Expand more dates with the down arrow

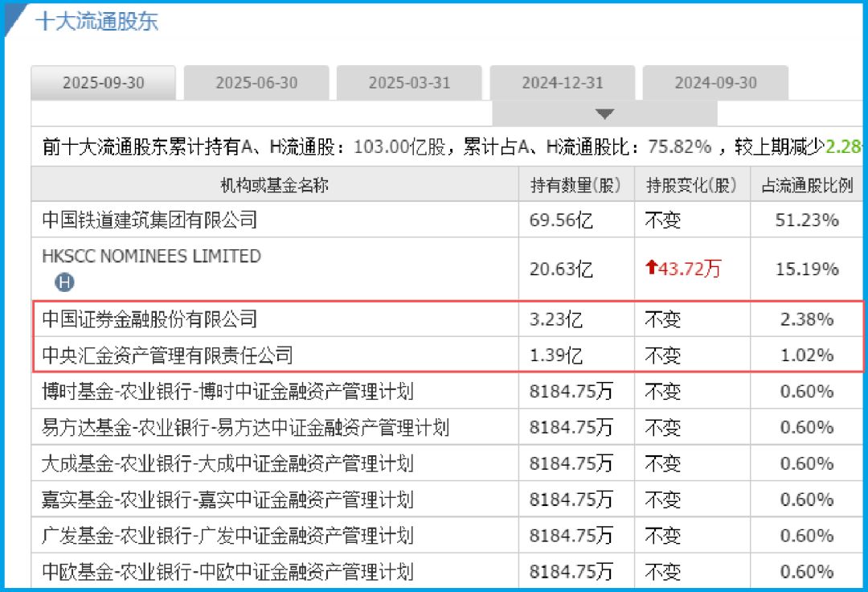pyautogui.click(x=604, y=114)
